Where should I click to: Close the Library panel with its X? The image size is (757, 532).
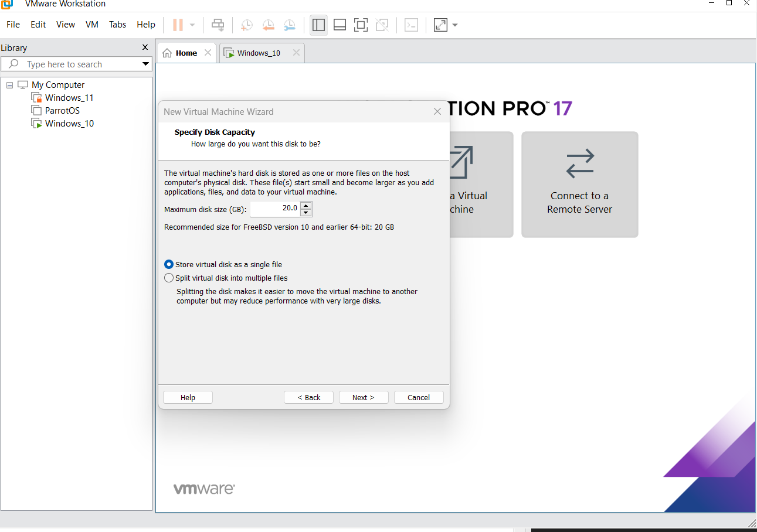145,47
